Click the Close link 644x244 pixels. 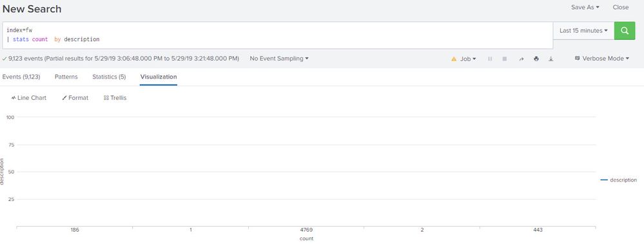pyautogui.click(x=621, y=7)
